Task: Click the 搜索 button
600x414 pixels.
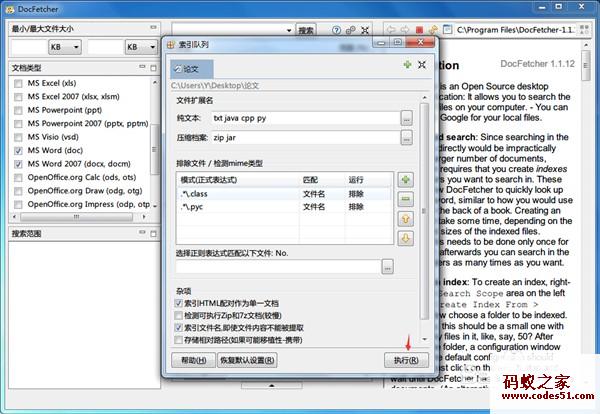Action: point(306,30)
